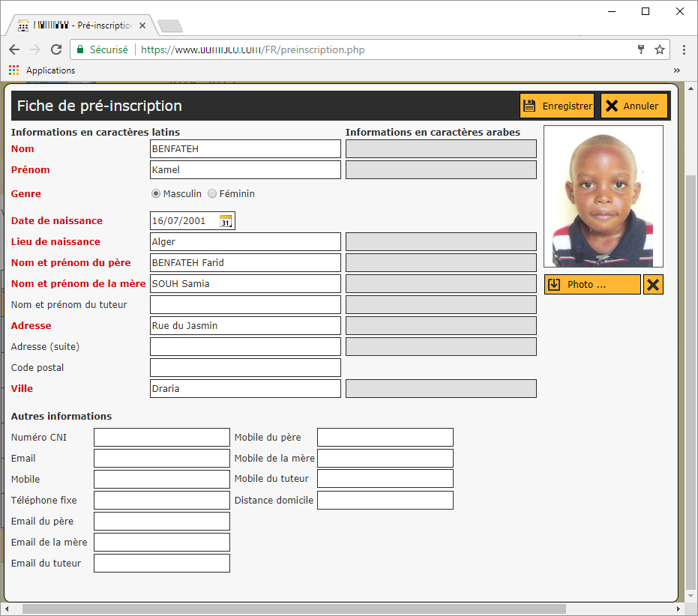Click the Distance domicile input field
The image size is (698, 616).
click(385, 501)
